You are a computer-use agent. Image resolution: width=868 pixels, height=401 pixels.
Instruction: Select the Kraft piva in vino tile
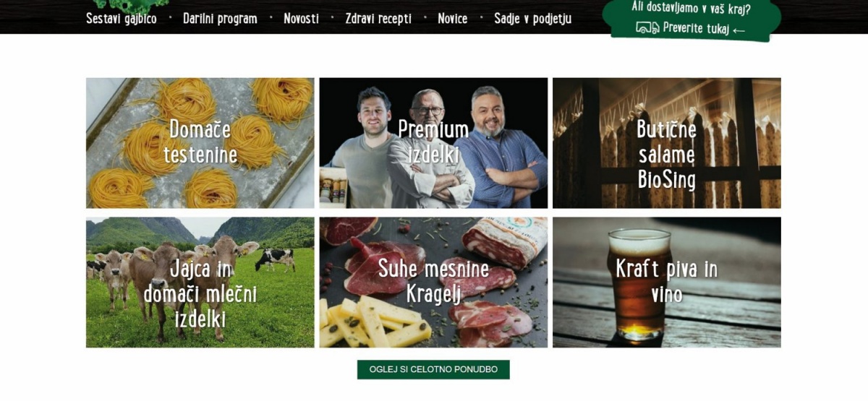pyautogui.click(x=667, y=283)
